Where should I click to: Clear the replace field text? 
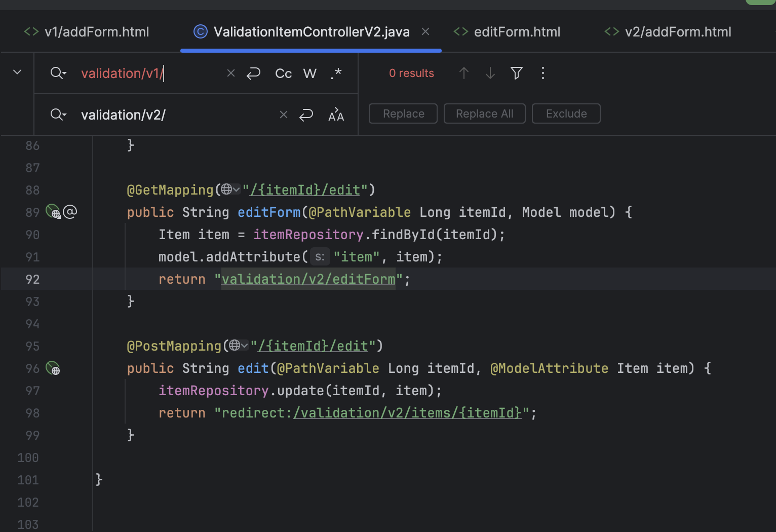click(284, 115)
